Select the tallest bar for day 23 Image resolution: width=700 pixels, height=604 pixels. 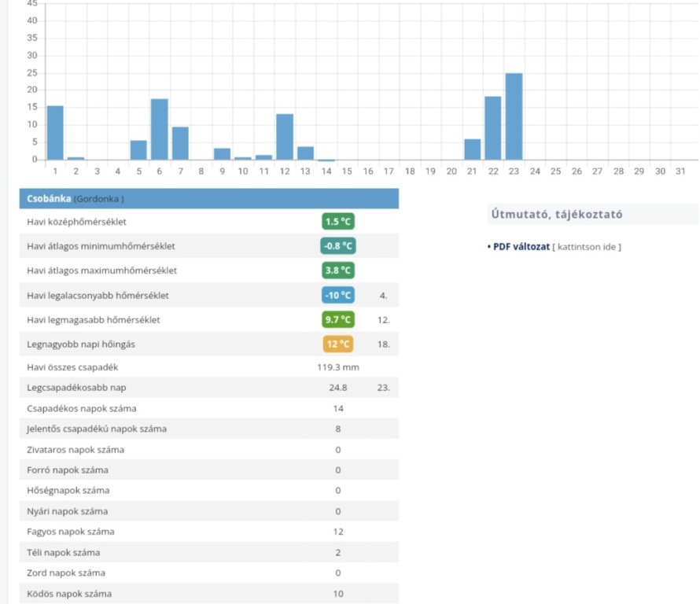pyautogui.click(x=514, y=116)
